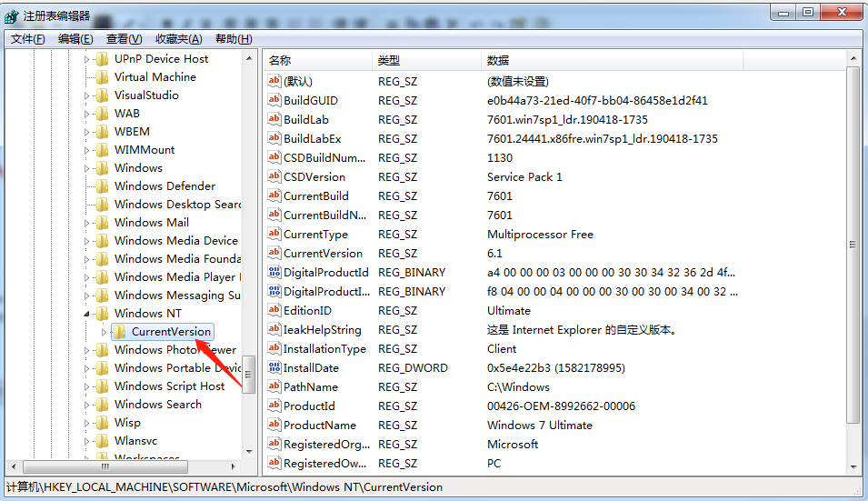Image resolution: width=868 pixels, height=501 pixels.
Task: Click the ProductName string value icon
Action: (x=274, y=425)
